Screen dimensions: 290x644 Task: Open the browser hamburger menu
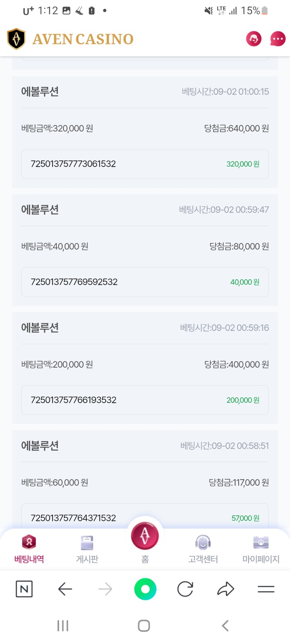266,589
